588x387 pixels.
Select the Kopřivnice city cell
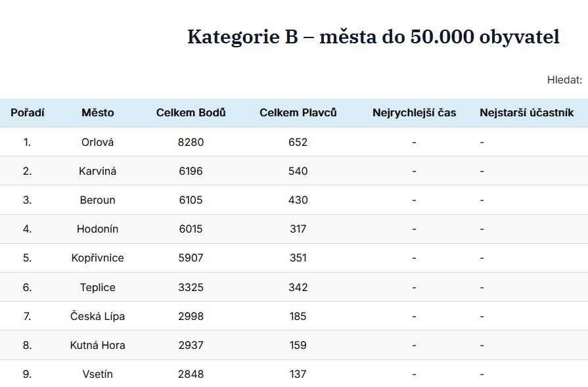[x=97, y=258]
